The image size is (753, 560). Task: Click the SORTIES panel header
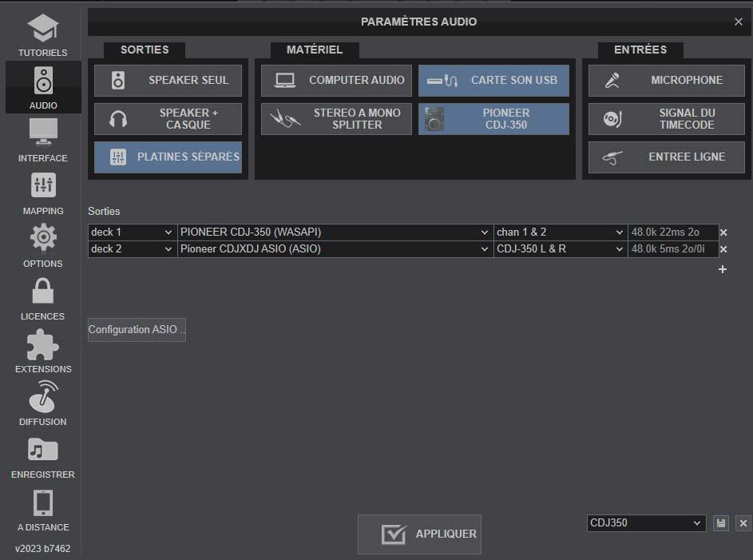tap(145, 50)
